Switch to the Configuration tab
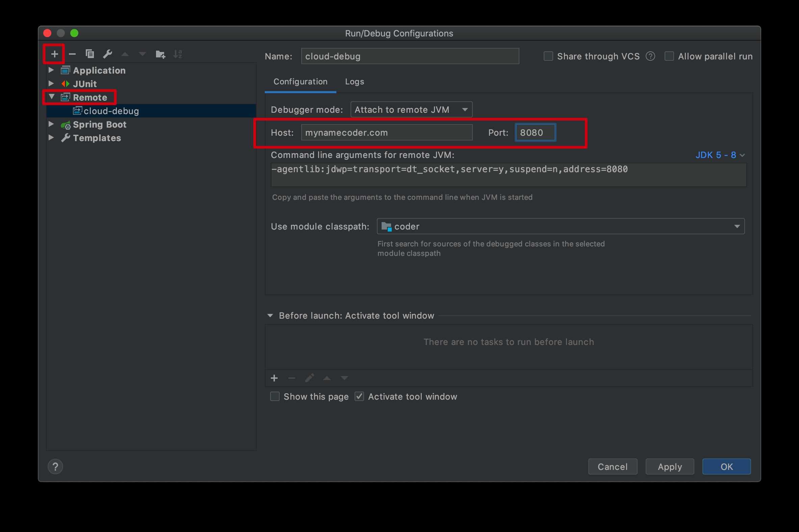The width and height of the screenshot is (799, 532). (x=301, y=82)
